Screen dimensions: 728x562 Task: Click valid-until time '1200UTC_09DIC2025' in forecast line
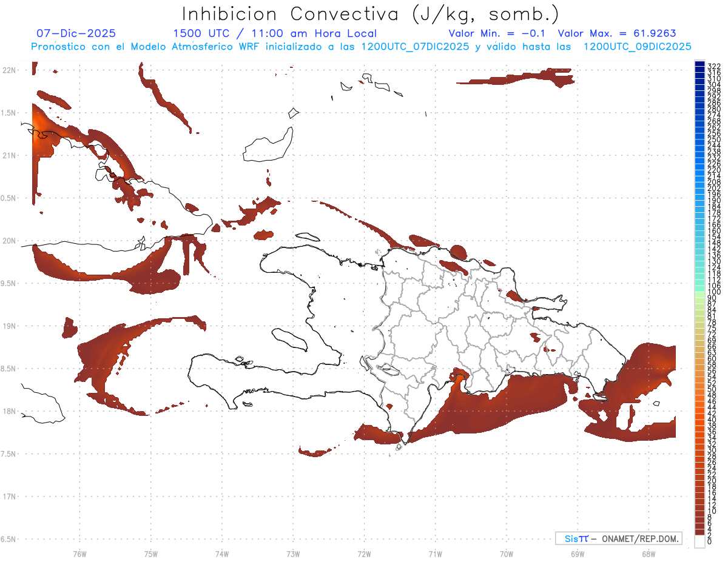(637, 47)
